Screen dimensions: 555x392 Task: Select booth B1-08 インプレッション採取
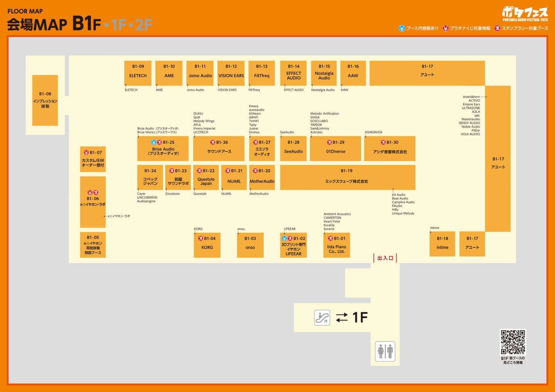click(45, 100)
